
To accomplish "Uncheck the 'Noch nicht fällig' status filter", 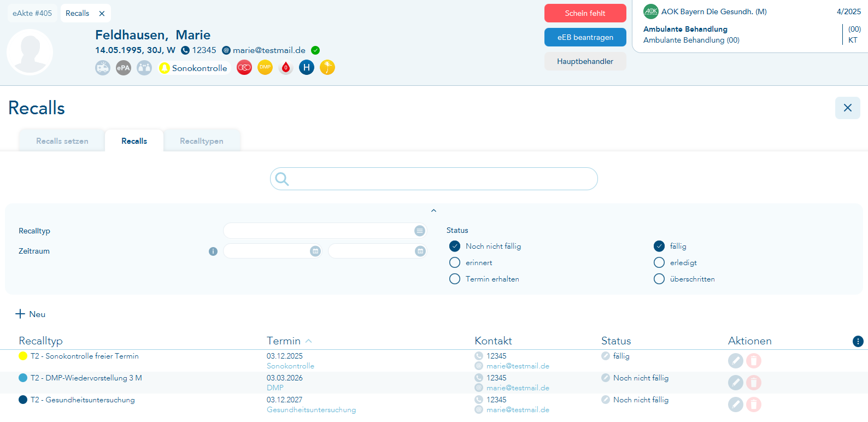I will coord(455,246).
